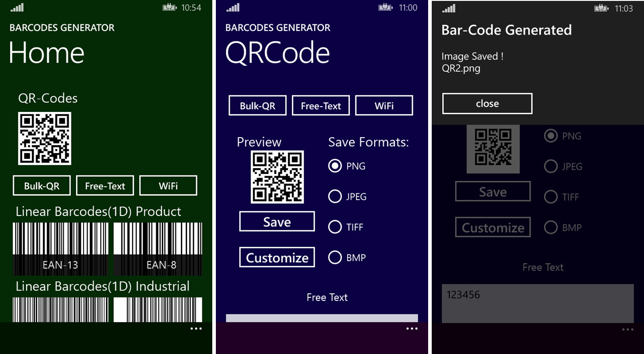Focus the Free Text field on QRCode screen
Viewport: 644px width, 354px height.
(322, 318)
